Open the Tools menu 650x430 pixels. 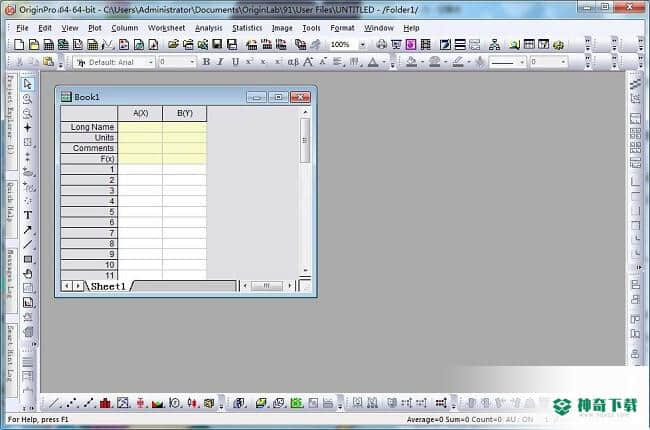pos(311,28)
